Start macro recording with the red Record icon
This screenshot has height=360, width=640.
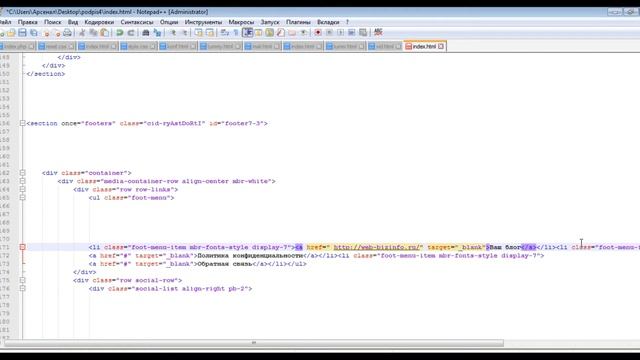(318, 33)
